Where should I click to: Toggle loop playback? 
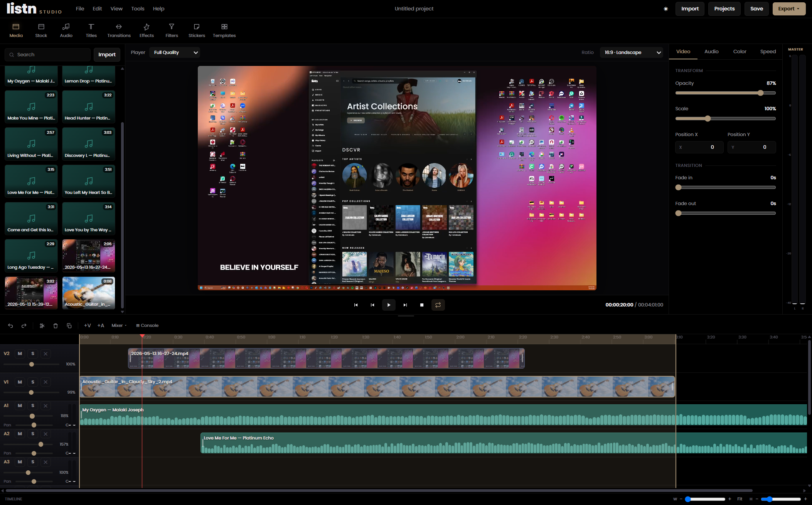pyautogui.click(x=438, y=305)
